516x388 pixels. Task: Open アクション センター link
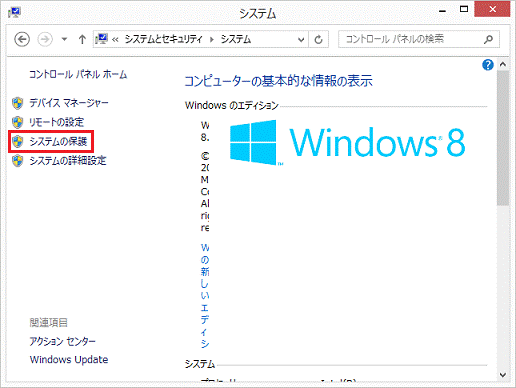[62, 341]
